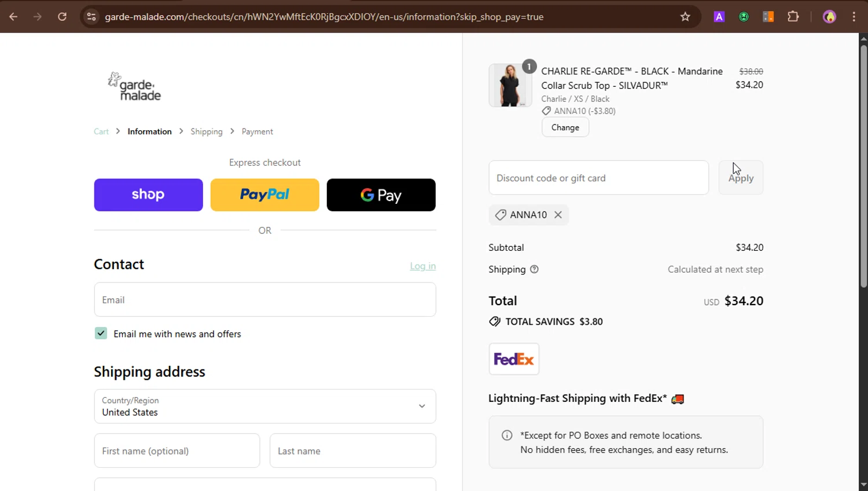Focus the Email input field
868x491 pixels.
pyautogui.click(x=265, y=299)
